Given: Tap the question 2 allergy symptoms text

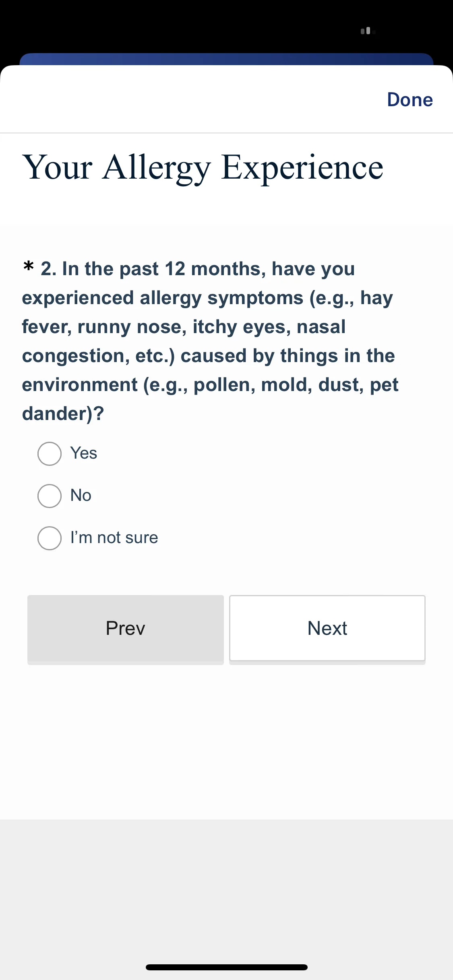Looking at the screenshot, I should (x=210, y=341).
